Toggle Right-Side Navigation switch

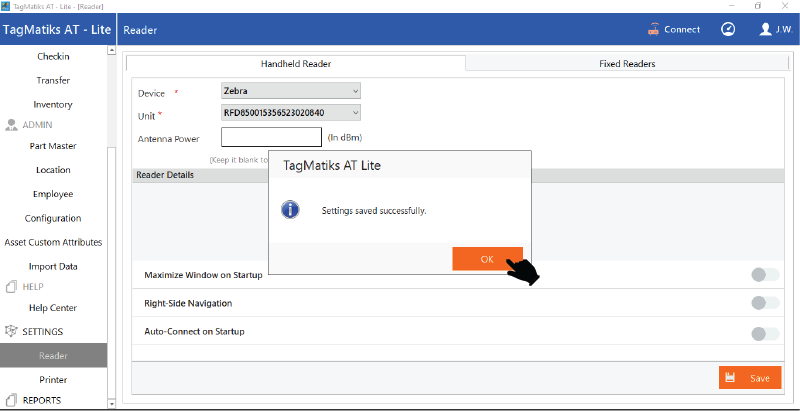point(764,303)
